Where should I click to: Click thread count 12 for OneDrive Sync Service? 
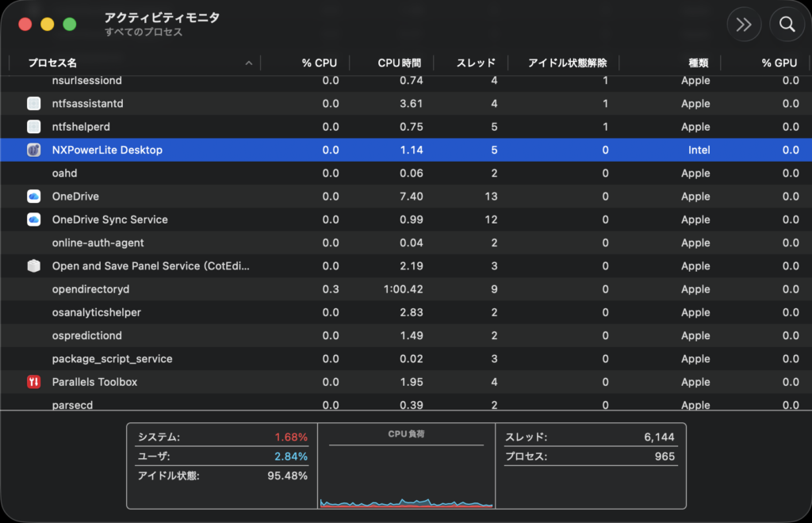[x=491, y=220]
